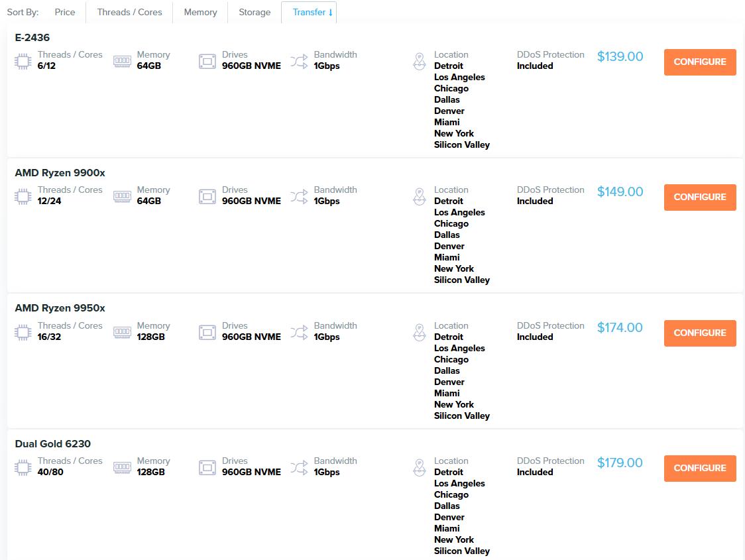Select the Memory sort tab
This screenshot has width=745, height=560.
tap(200, 12)
